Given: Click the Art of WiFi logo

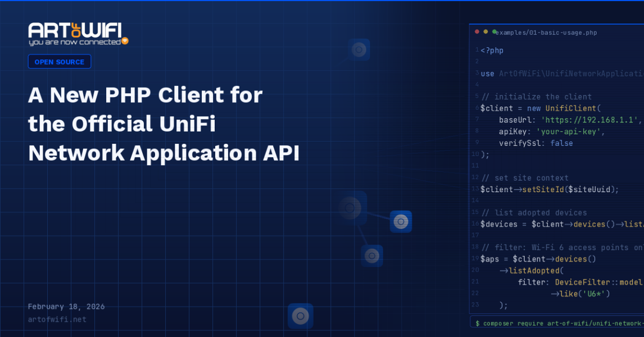Looking at the screenshot, I should pos(78,34).
